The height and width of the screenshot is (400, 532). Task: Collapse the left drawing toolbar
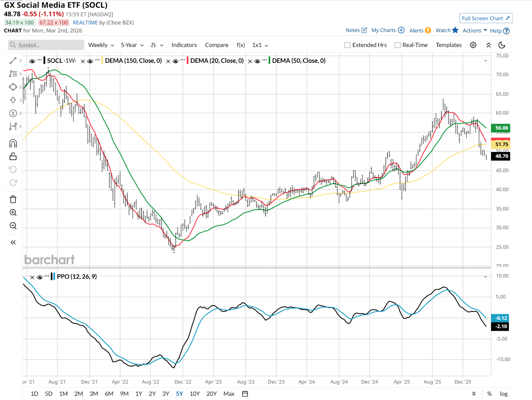(x=13, y=242)
